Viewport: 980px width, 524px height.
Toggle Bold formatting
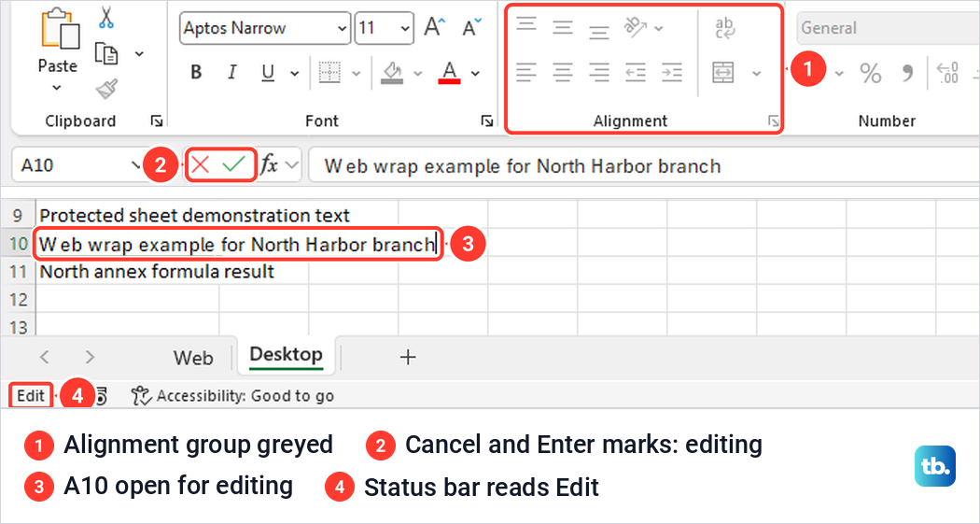point(196,73)
